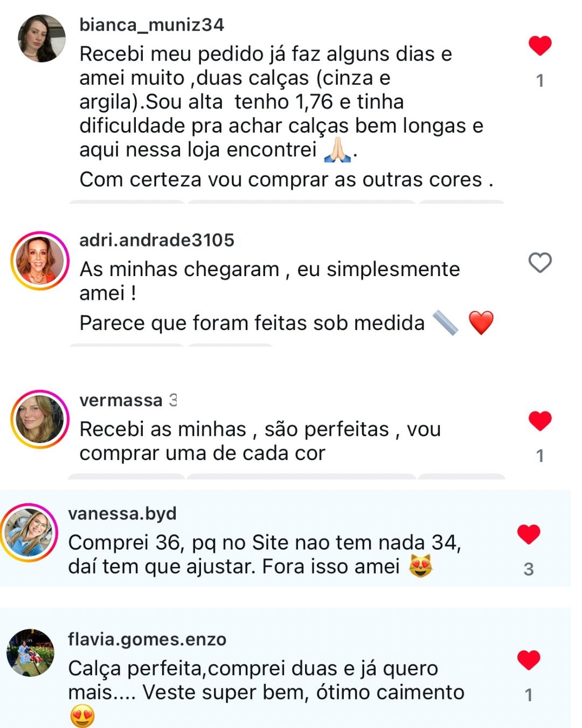
Task: Tap heart on flavia.gomes.enzo's comment
Action: pos(528,660)
